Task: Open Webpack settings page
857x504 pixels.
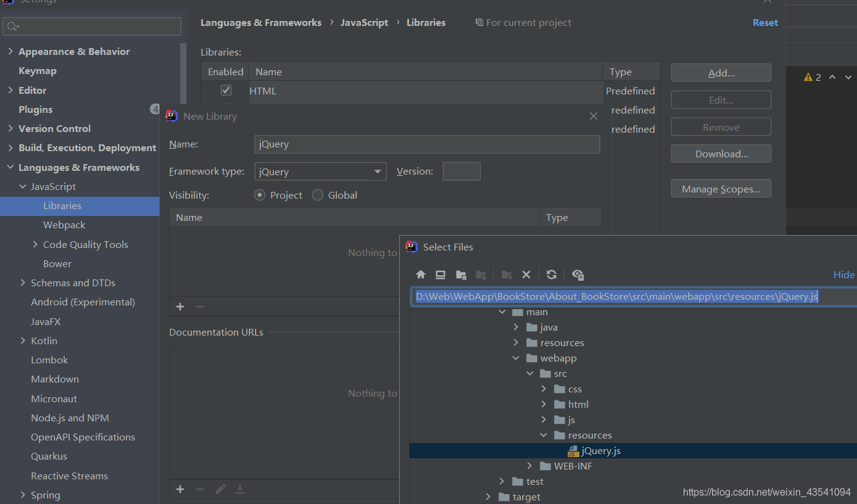Action: pos(64,225)
